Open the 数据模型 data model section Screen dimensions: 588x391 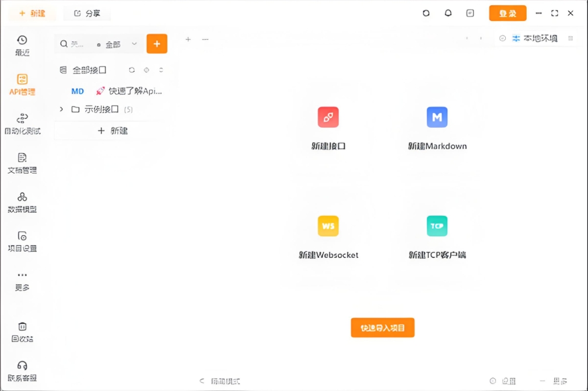(22, 203)
